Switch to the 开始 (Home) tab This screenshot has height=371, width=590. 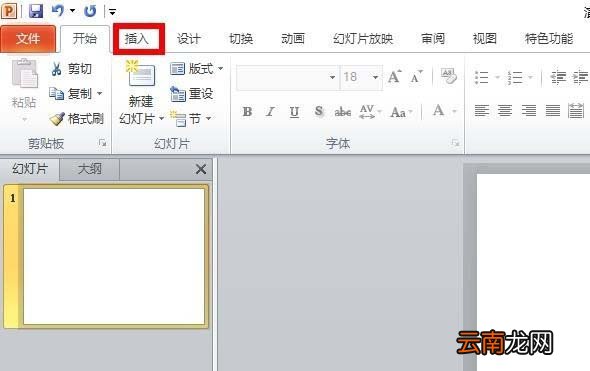(84, 38)
